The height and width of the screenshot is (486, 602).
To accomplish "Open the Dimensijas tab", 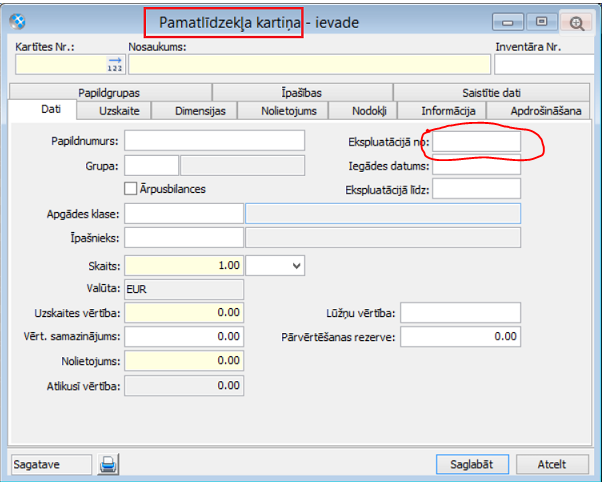I will tap(195, 111).
